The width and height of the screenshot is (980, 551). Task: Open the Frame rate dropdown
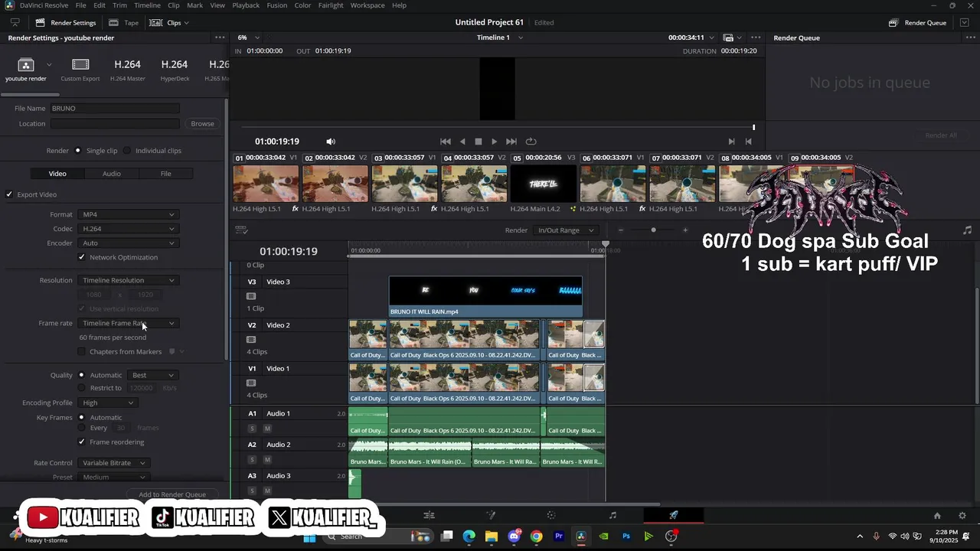pos(128,323)
